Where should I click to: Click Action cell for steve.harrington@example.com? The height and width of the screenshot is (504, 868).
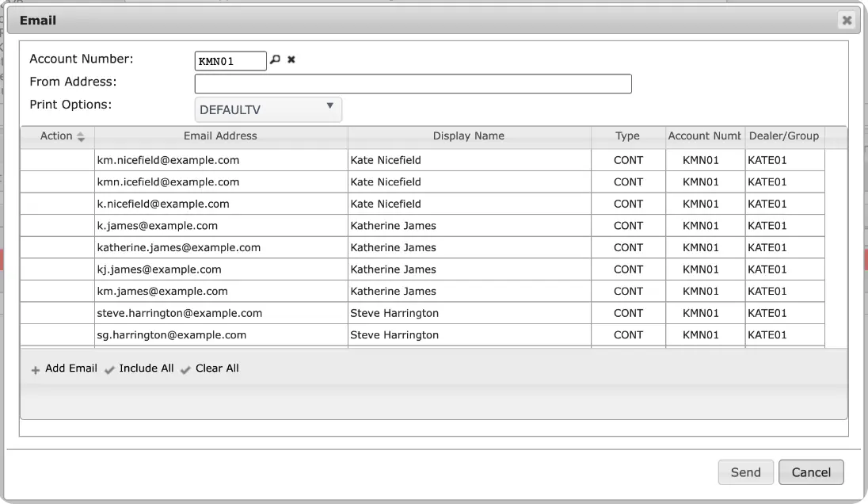point(58,314)
